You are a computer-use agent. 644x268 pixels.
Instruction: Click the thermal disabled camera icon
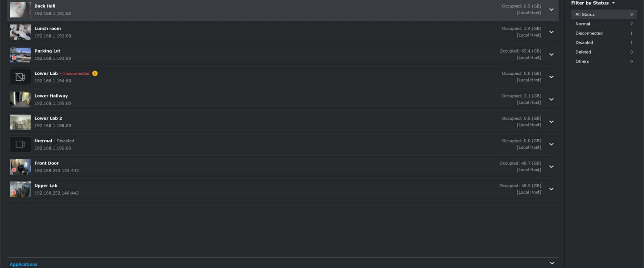pos(20,144)
